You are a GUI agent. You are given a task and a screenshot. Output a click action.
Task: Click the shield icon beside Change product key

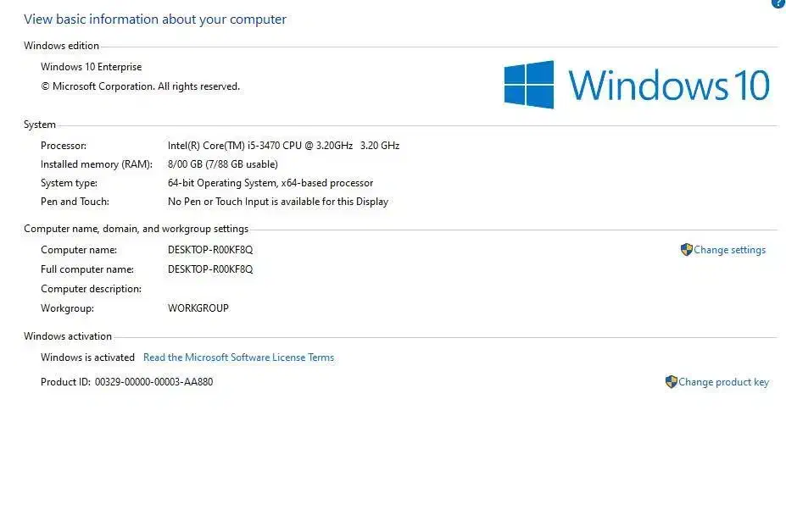click(672, 382)
